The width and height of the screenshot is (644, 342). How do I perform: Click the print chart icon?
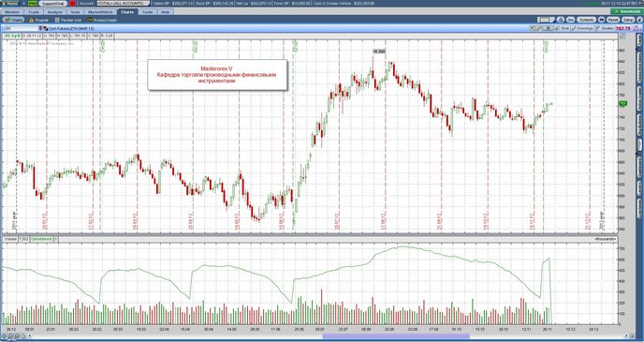pos(561,20)
